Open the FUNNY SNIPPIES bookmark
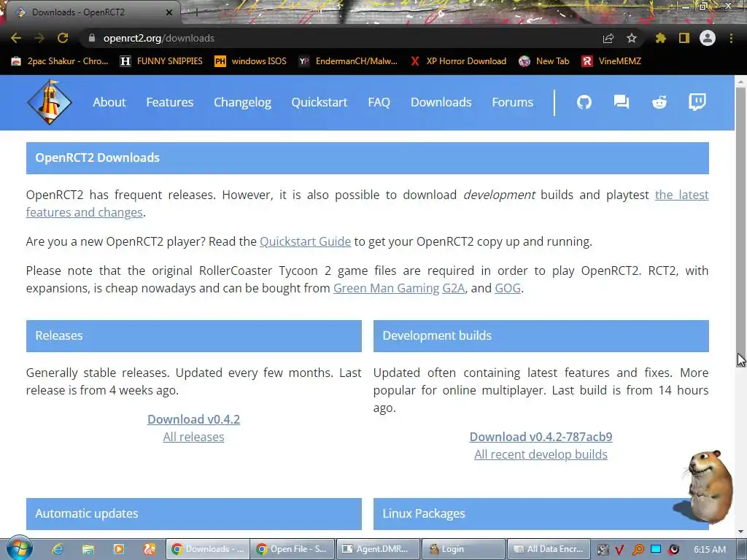Image resolution: width=747 pixels, height=560 pixels. tap(161, 61)
